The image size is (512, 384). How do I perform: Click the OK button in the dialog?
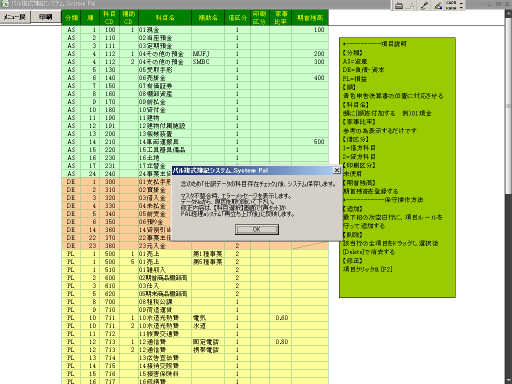[257, 229]
